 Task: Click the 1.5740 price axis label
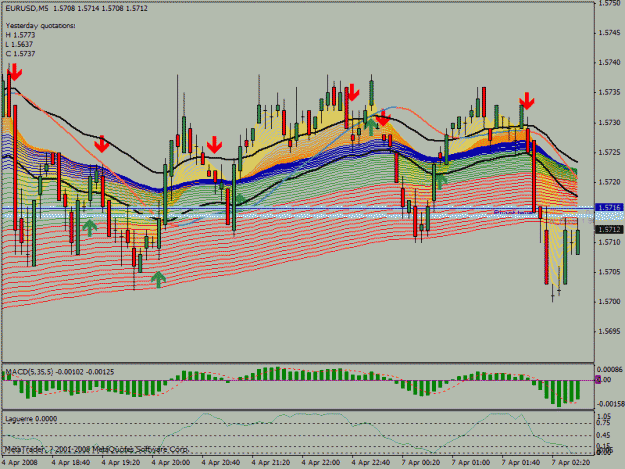[609, 63]
